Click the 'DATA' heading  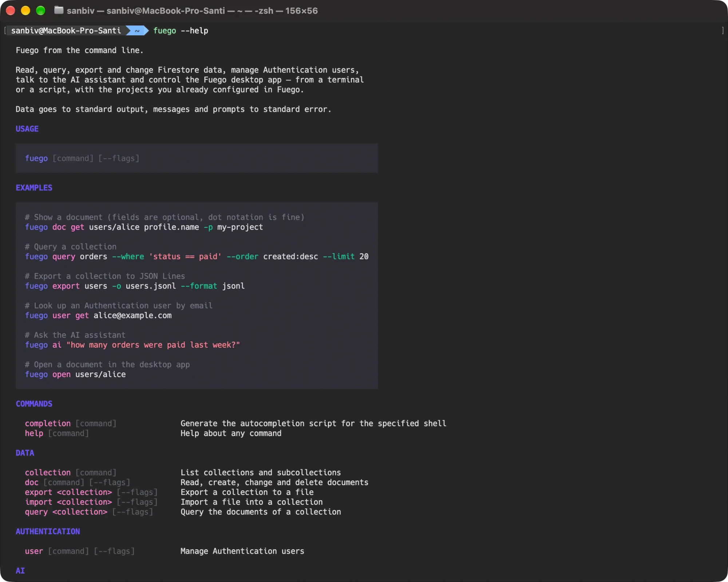point(25,453)
